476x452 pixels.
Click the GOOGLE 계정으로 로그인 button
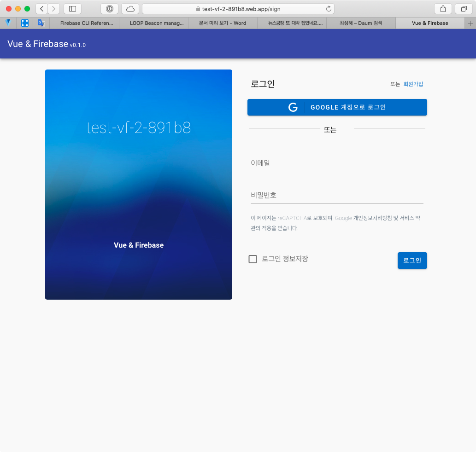point(337,107)
